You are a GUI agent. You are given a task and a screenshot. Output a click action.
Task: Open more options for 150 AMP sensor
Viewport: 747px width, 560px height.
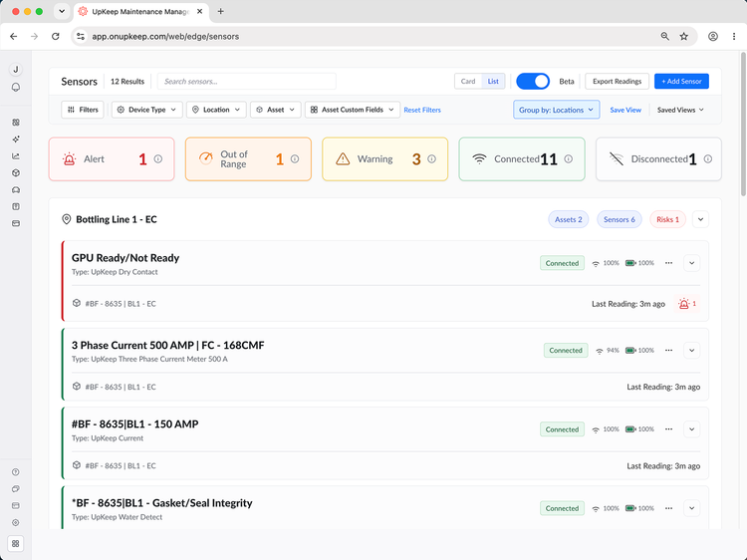click(669, 428)
